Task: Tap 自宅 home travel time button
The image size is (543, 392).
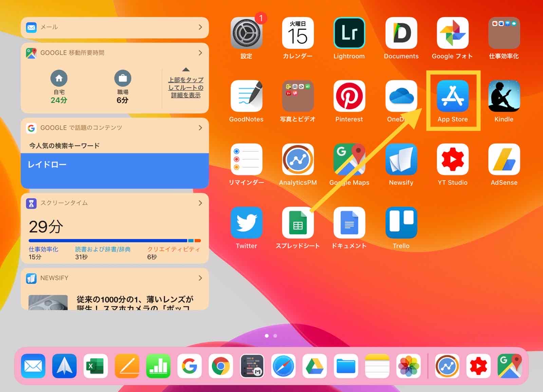Action: [x=59, y=87]
